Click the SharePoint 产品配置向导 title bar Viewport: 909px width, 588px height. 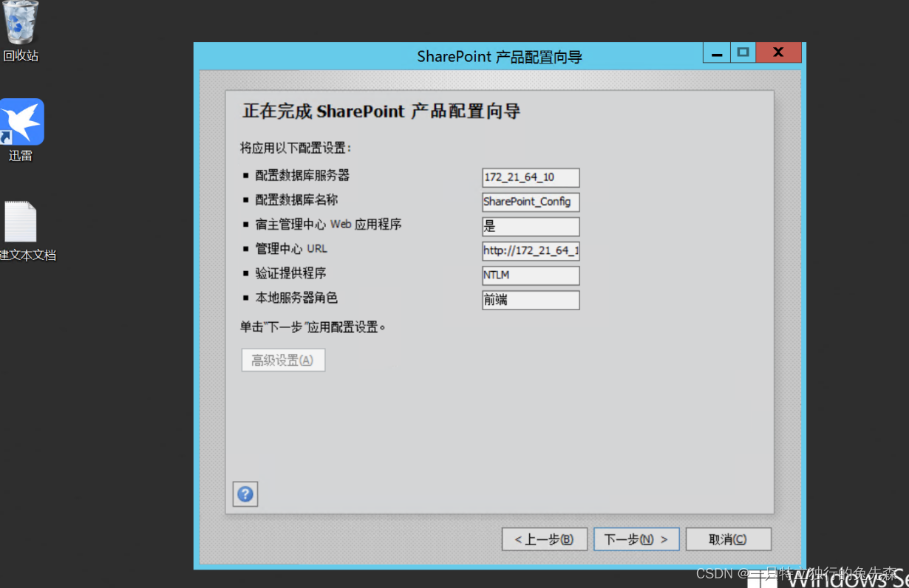pyautogui.click(x=500, y=56)
